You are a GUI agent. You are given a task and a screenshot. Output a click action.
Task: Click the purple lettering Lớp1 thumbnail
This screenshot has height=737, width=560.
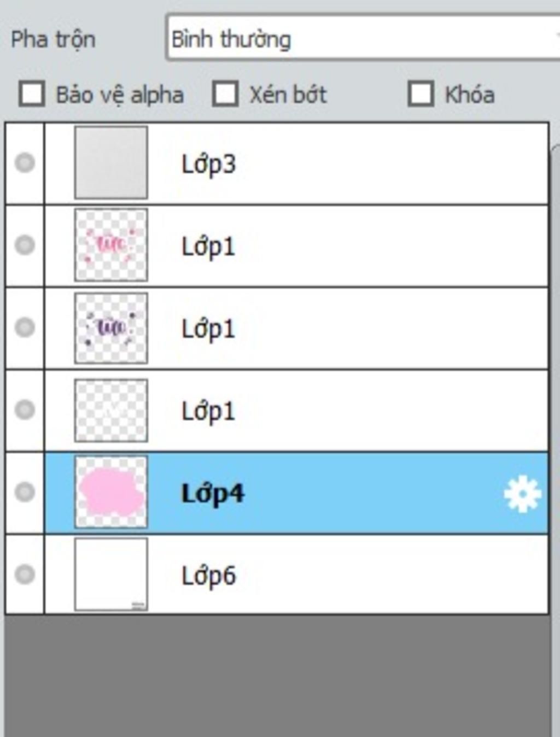(111, 327)
